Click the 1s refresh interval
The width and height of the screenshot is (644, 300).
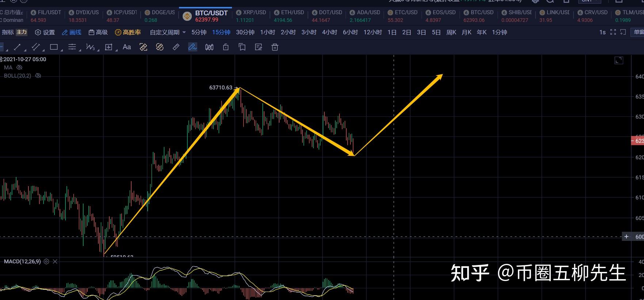click(602, 32)
